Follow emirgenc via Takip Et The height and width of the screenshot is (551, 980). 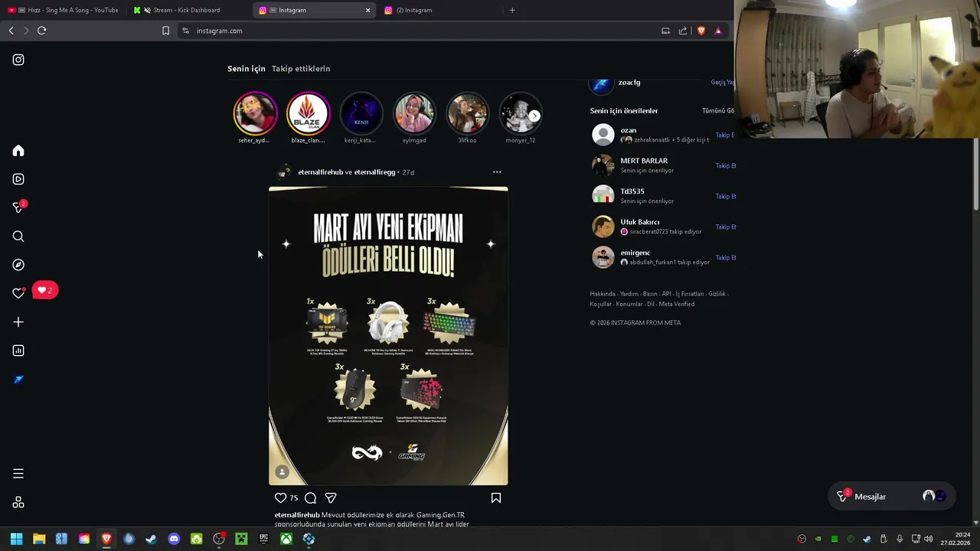[724, 258]
